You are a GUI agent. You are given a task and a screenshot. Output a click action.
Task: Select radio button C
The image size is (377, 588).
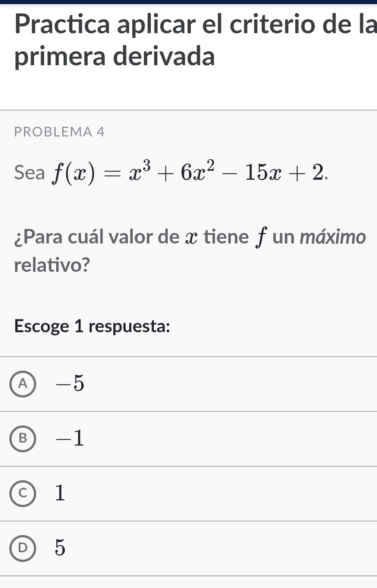pyautogui.click(x=23, y=494)
